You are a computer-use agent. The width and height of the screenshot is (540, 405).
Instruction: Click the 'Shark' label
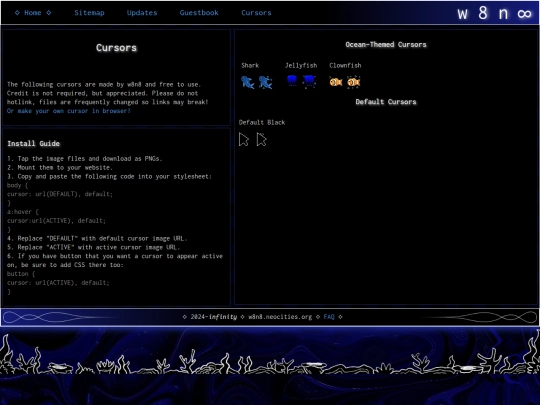click(x=250, y=65)
